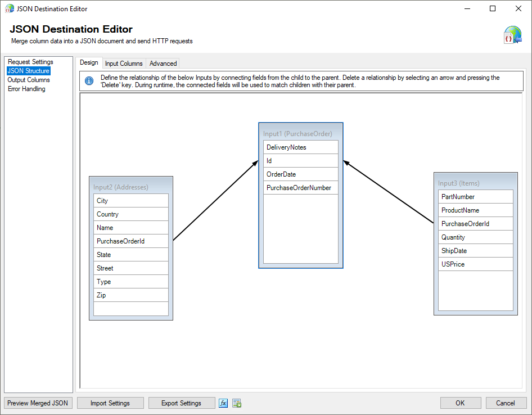Click the Preview Merged JSON button
The image size is (532, 415).
(x=37, y=403)
